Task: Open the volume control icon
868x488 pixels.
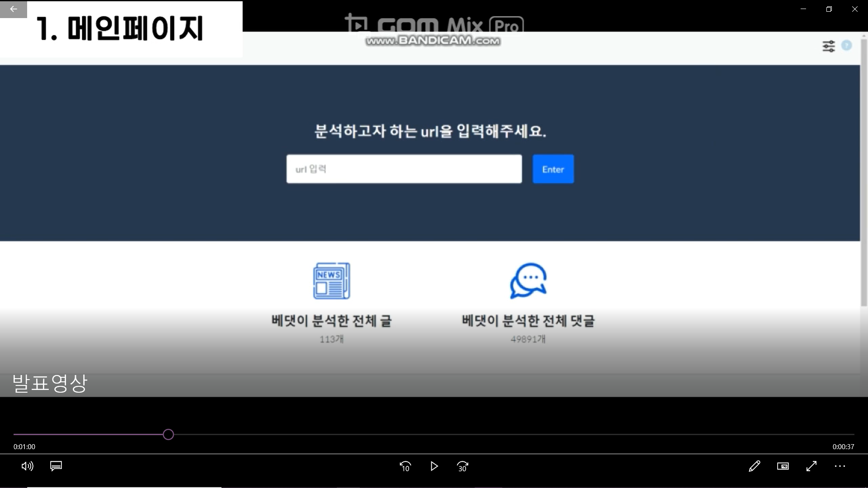Action: point(27,466)
